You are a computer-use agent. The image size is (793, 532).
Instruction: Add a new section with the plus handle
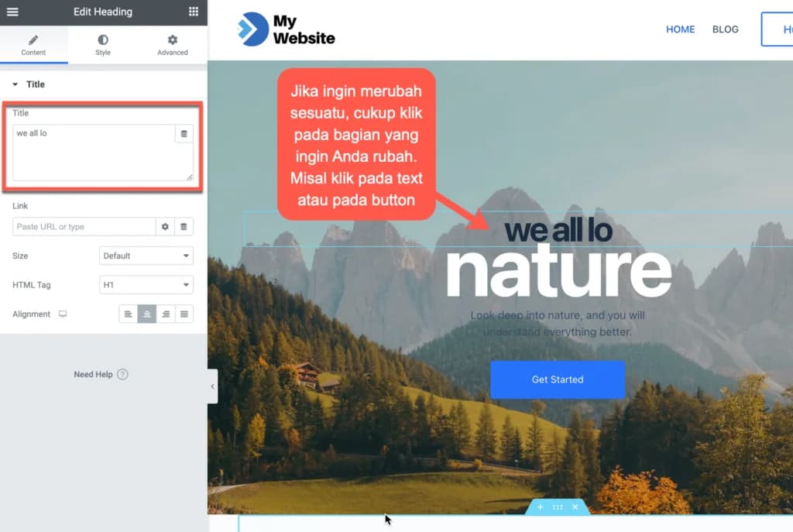click(x=540, y=507)
